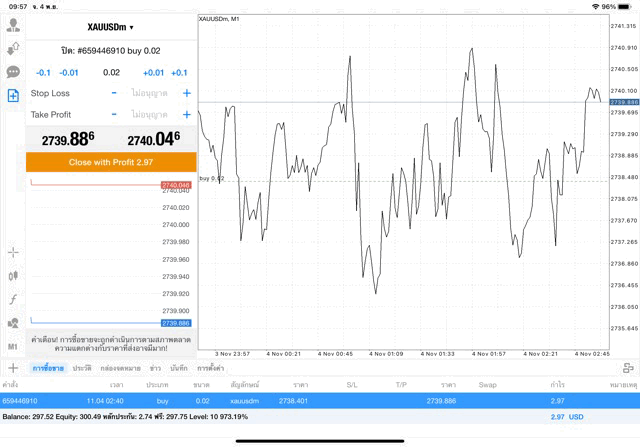Tap the Take Profit value field

point(150,115)
